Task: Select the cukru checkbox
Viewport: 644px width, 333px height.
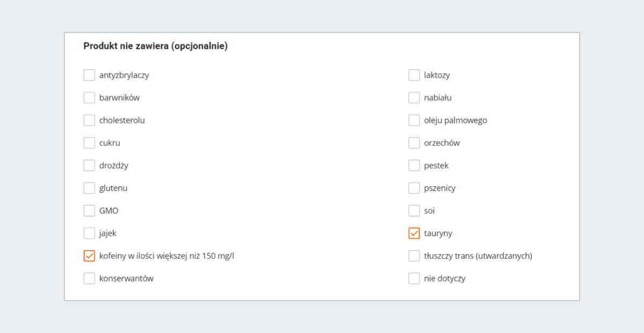Action: coord(89,143)
